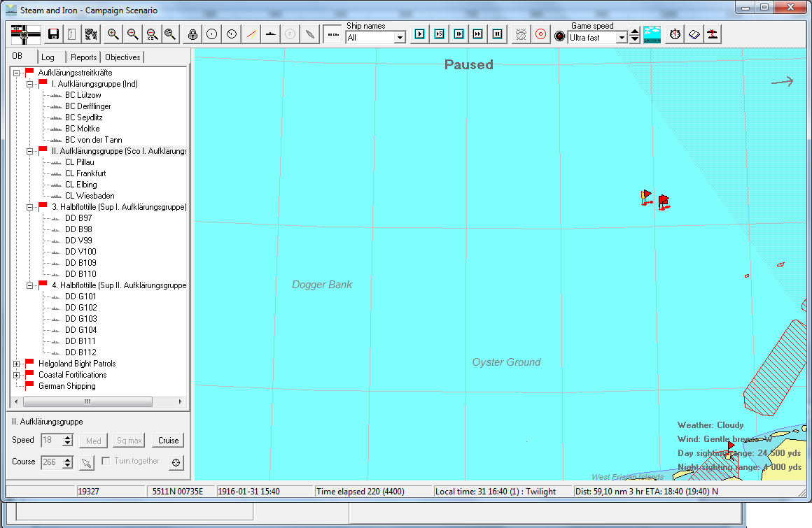Zoom out with the minus magnifier
This screenshot has height=528, width=812.
pyautogui.click(x=132, y=35)
